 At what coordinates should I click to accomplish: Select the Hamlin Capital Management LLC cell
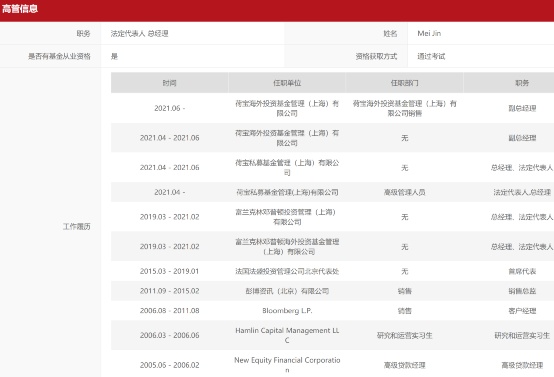point(287,335)
